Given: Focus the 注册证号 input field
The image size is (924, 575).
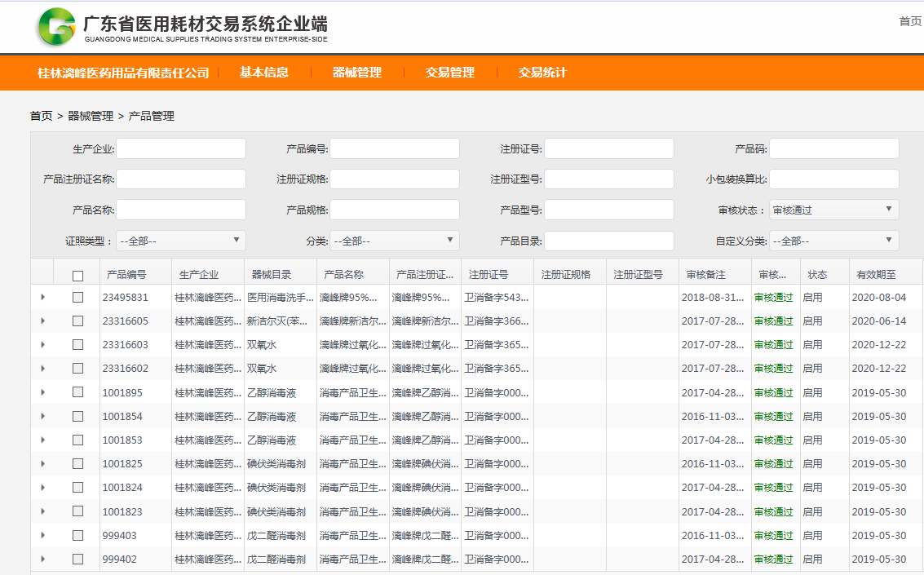Looking at the screenshot, I should tap(609, 148).
